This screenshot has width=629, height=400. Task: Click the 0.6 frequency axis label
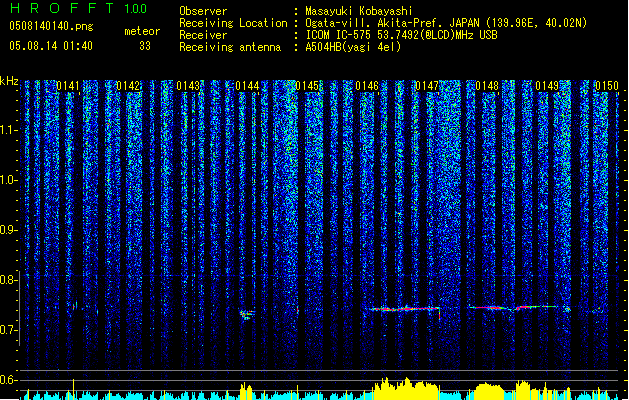click(9, 380)
